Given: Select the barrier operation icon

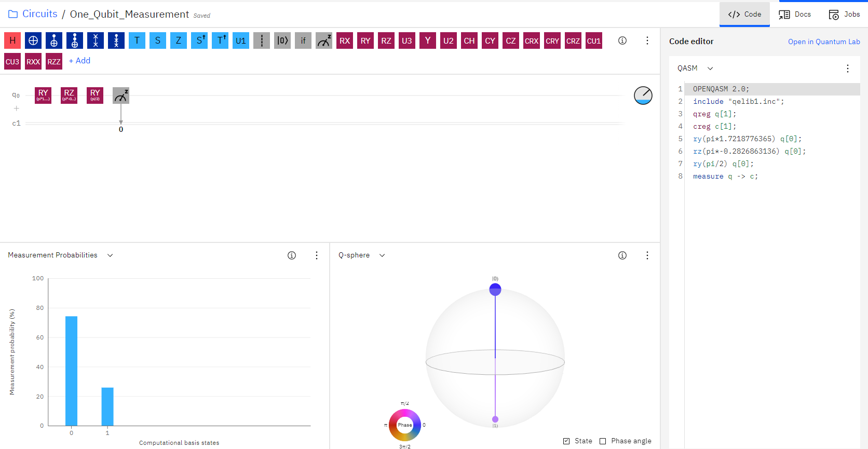Looking at the screenshot, I should (x=262, y=40).
